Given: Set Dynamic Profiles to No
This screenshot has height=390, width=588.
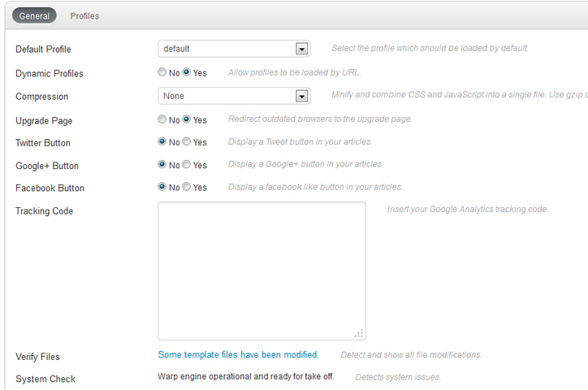Looking at the screenshot, I should pyautogui.click(x=162, y=72).
